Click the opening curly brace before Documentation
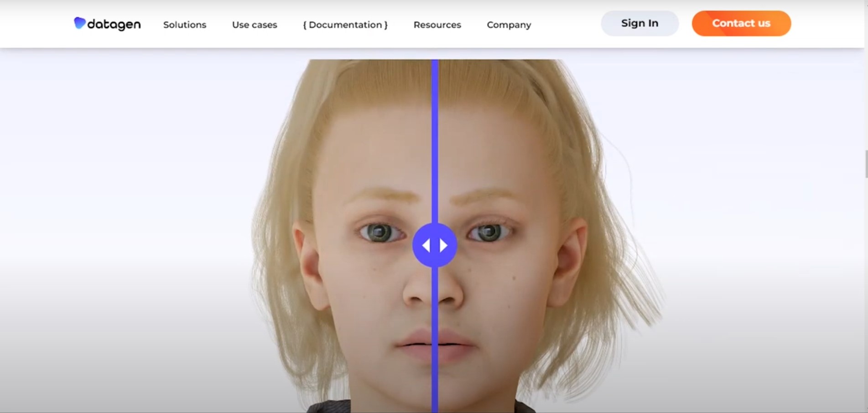868x413 pixels. [305, 25]
